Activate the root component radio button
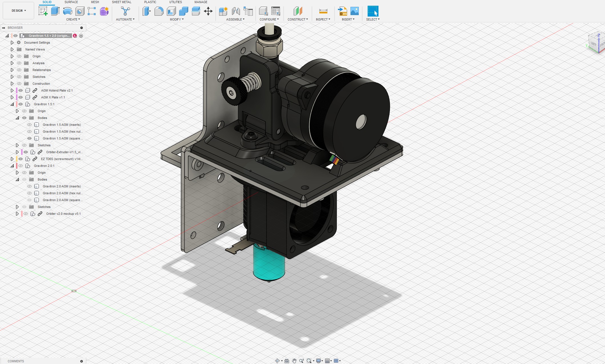This screenshot has height=364, width=605. (x=81, y=36)
